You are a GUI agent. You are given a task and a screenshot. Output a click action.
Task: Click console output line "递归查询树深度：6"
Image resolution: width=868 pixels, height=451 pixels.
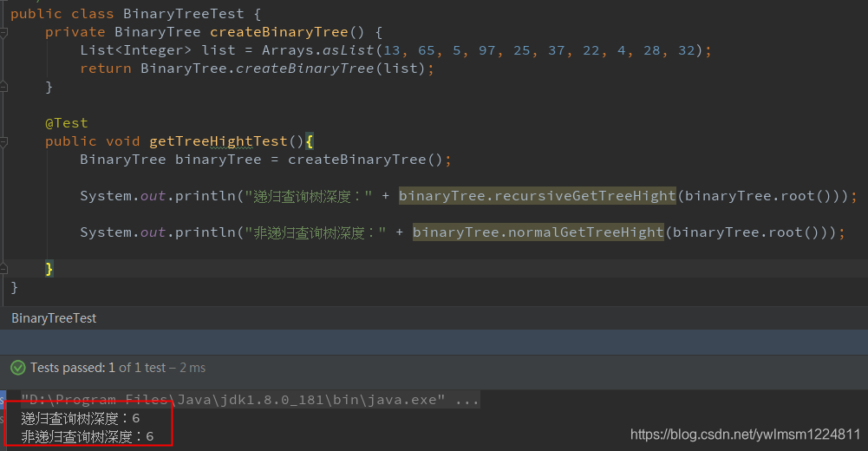[x=81, y=418]
